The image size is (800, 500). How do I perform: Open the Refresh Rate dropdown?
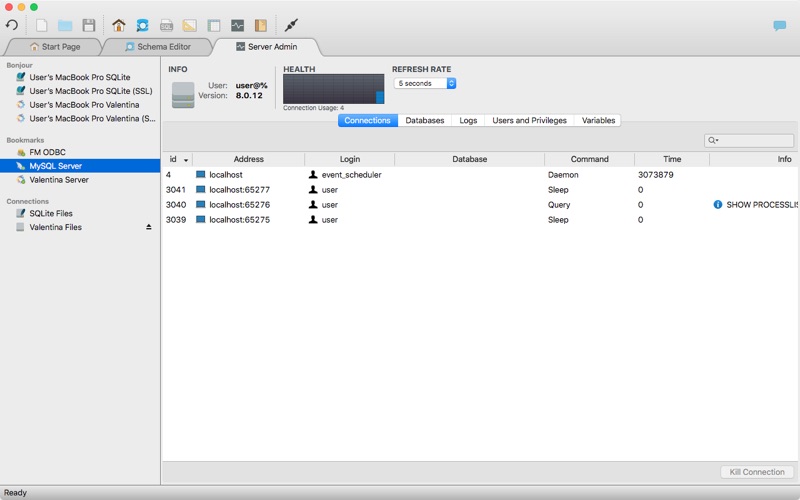pyautogui.click(x=425, y=84)
